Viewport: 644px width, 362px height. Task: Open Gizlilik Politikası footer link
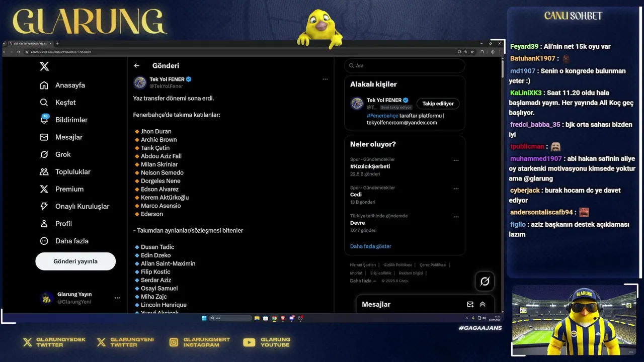coord(397,265)
